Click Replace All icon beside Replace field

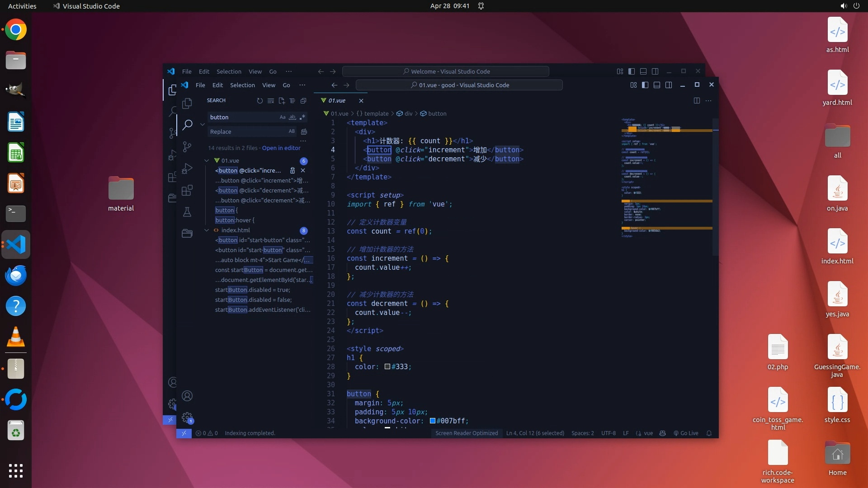pyautogui.click(x=304, y=131)
